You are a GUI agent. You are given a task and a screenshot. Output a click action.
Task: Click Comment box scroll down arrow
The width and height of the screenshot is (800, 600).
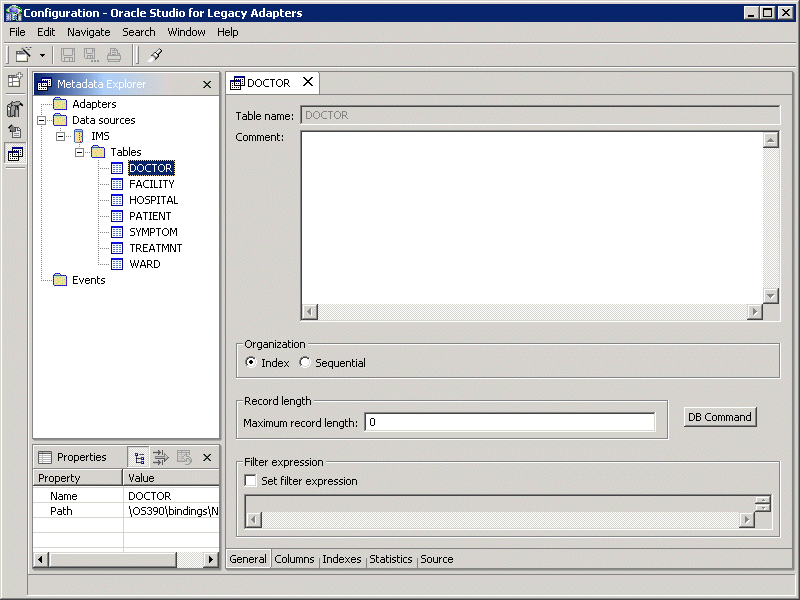tap(771, 295)
